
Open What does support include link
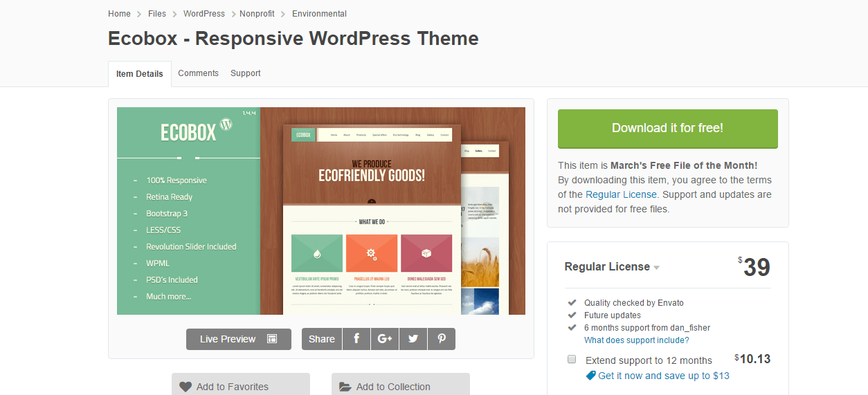(637, 340)
